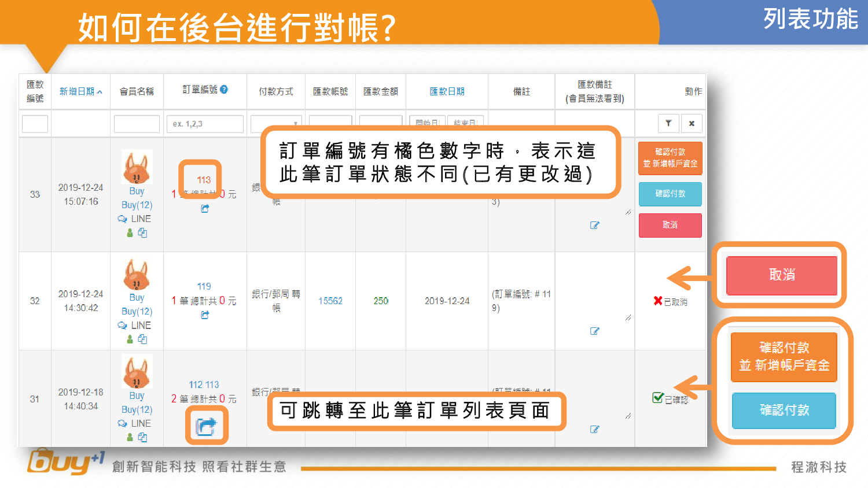Edit the remittance note in row 33
The image size is (868, 488).
click(594, 225)
